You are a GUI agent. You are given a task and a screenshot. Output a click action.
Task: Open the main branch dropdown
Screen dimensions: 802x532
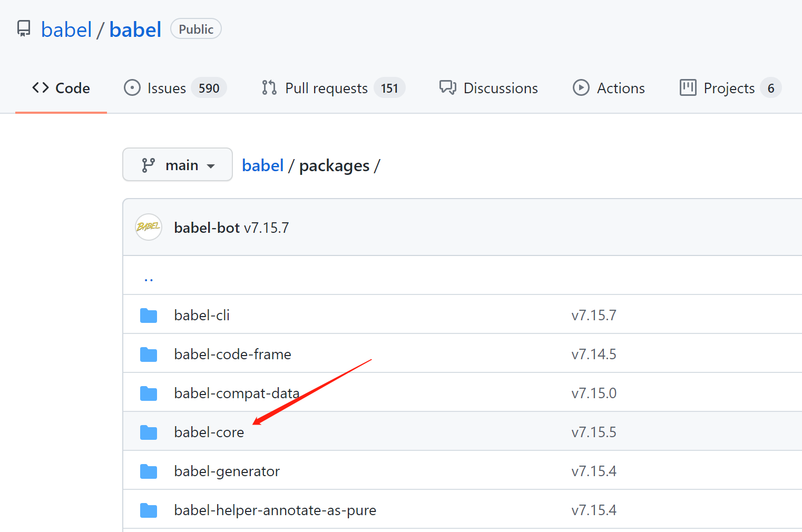pos(178,165)
